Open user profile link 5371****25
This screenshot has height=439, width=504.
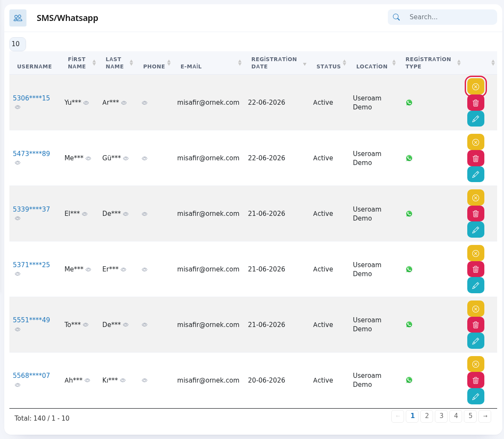click(x=32, y=265)
